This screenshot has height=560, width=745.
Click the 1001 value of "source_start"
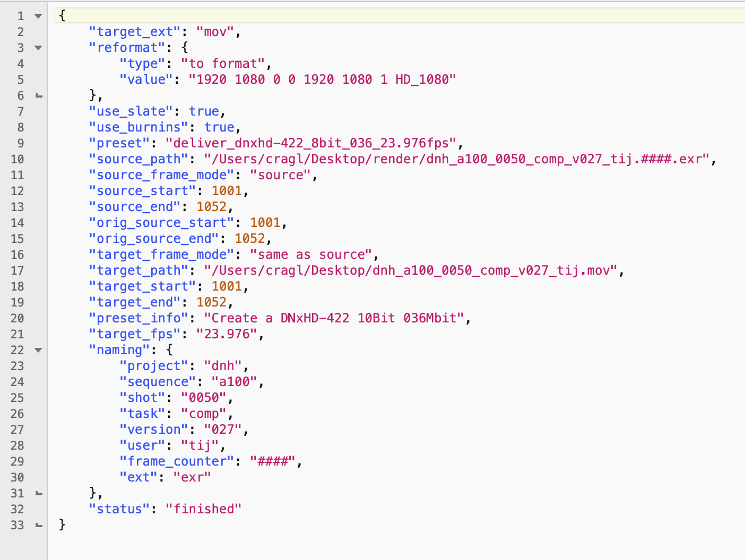pos(227,191)
